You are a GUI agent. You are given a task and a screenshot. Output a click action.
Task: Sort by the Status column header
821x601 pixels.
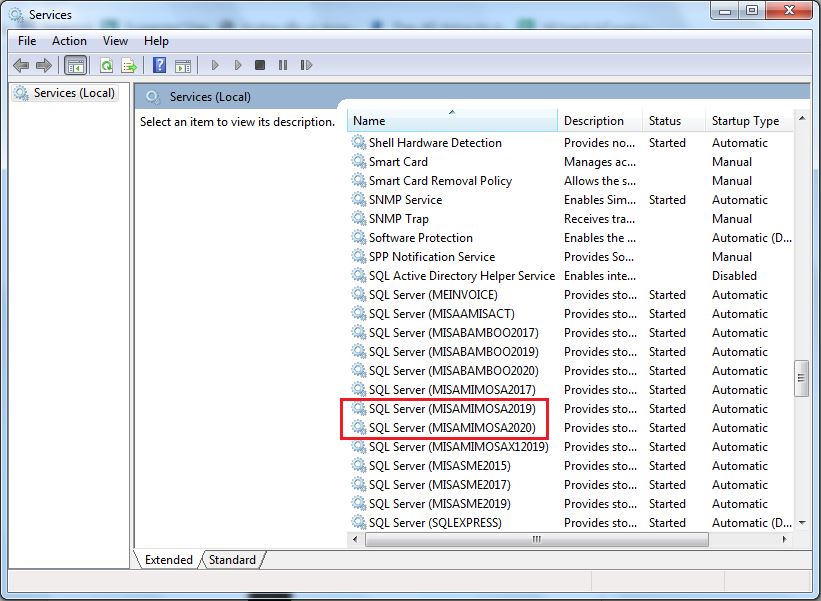[674, 121]
